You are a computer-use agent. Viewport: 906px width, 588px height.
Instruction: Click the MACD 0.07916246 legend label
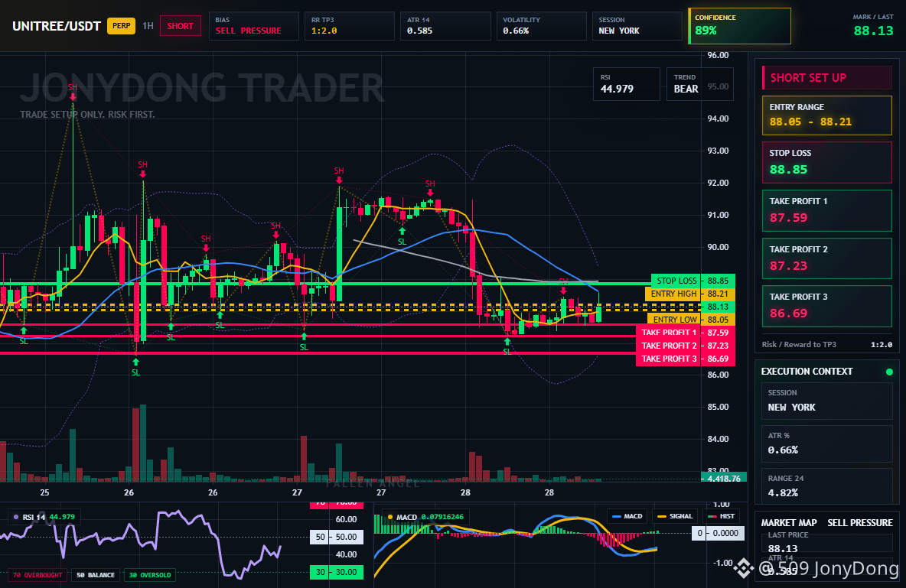click(x=425, y=517)
